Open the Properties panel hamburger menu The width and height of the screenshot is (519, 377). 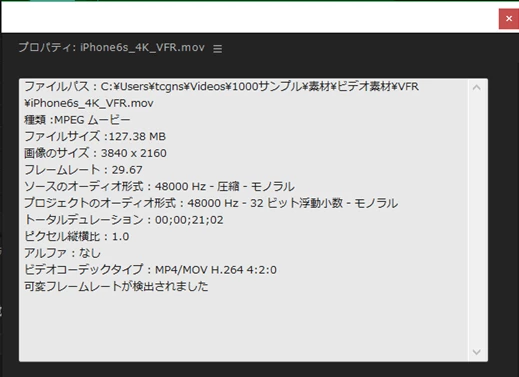point(218,49)
